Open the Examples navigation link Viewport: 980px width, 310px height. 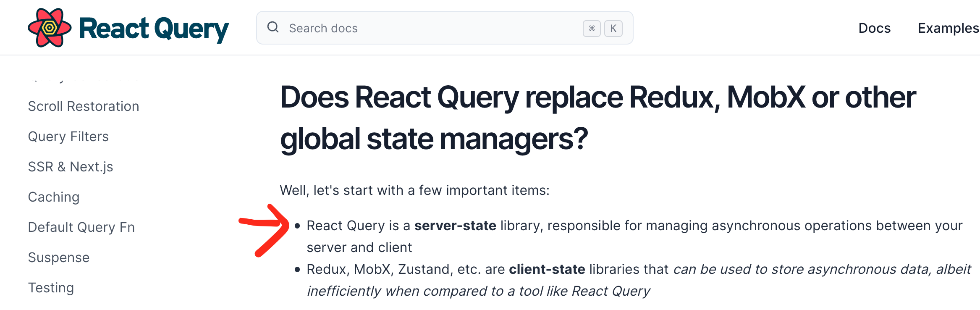pyautogui.click(x=949, y=28)
